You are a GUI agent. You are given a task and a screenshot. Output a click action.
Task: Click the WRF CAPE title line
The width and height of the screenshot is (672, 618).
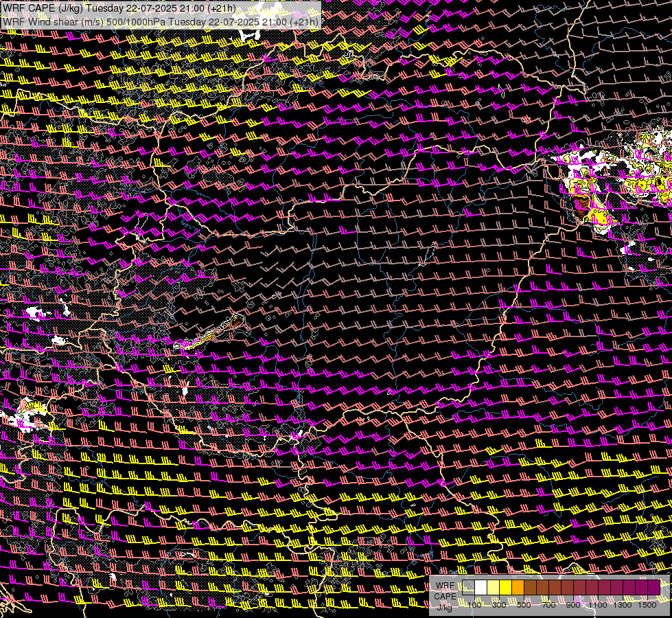tap(119, 8)
